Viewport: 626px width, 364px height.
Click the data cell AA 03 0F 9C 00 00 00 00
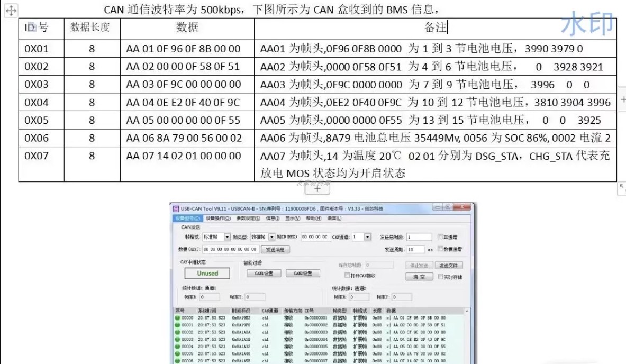click(x=187, y=84)
